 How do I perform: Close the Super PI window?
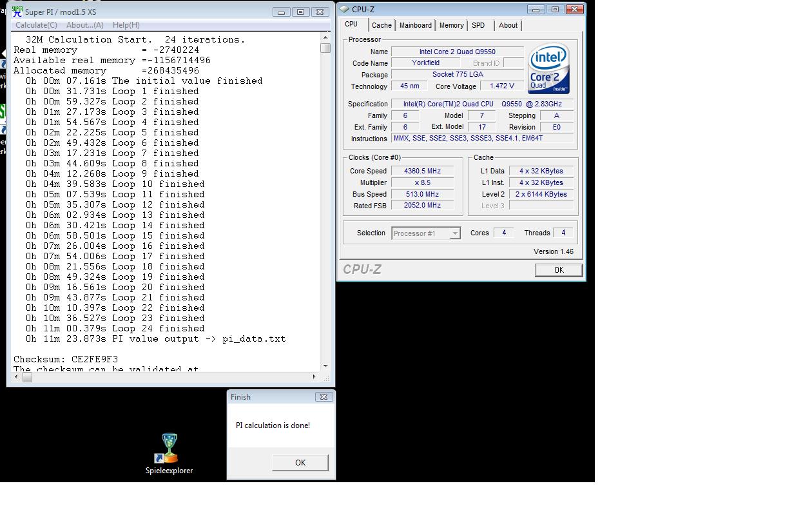(320, 12)
